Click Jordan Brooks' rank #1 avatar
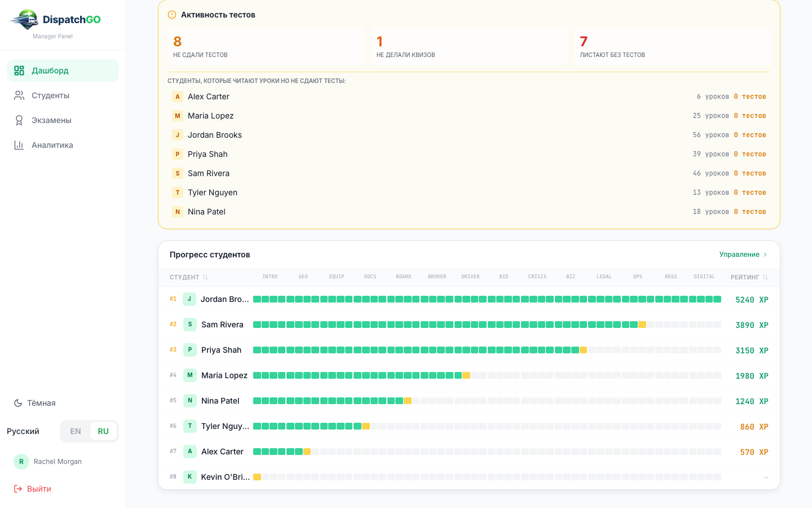 [x=189, y=299]
